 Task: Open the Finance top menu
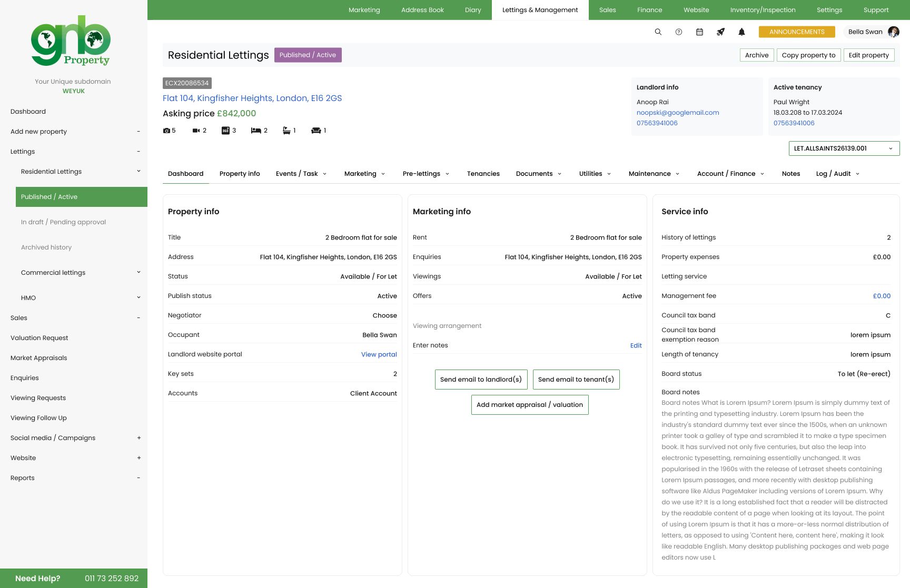(x=649, y=10)
